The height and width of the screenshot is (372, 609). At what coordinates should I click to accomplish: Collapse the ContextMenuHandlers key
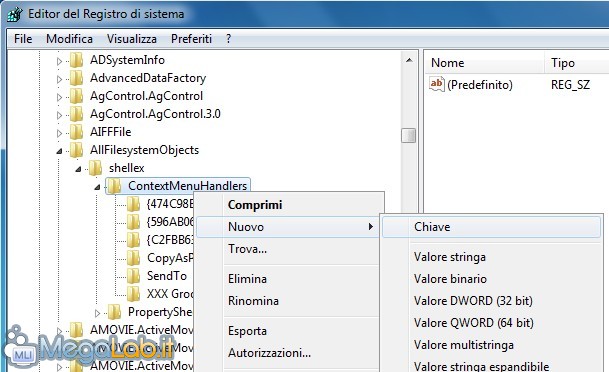pyautogui.click(x=97, y=187)
